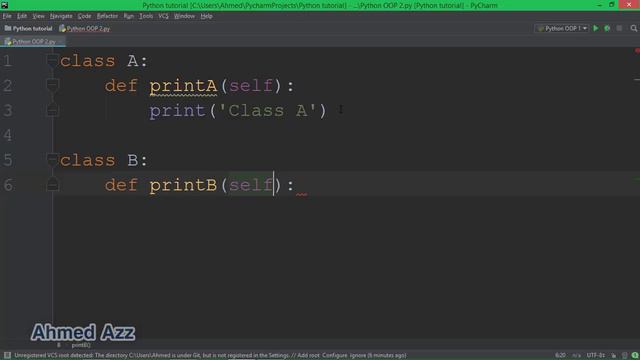The image size is (640, 360).
Task: Click Add root link in VCS notification
Action: 308,355
